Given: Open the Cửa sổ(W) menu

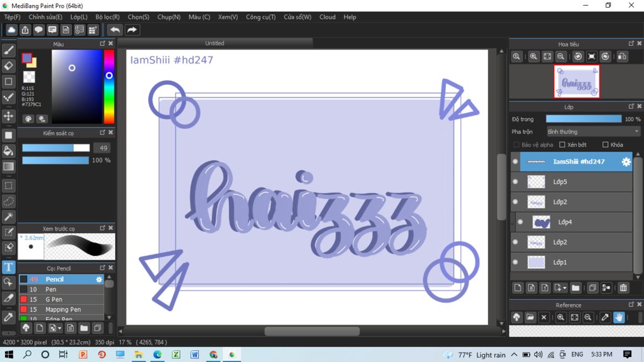Looking at the screenshot, I should [x=297, y=17].
